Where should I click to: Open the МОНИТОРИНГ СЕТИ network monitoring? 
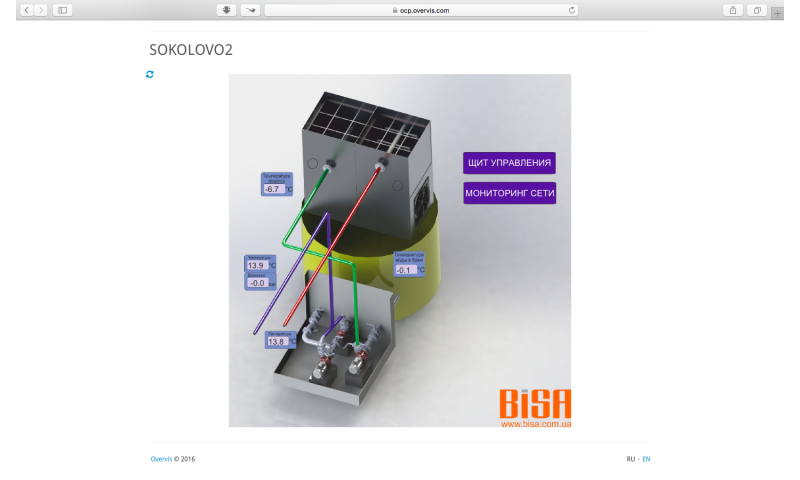[509, 192]
